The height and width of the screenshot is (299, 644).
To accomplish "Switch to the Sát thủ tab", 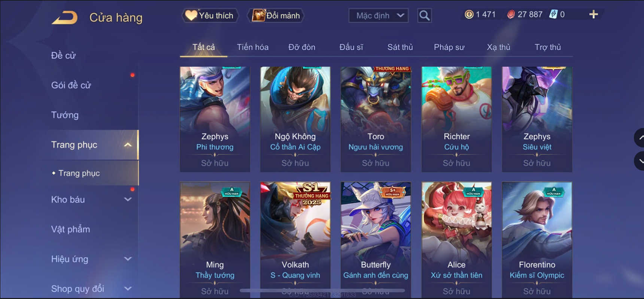I will (400, 47).
